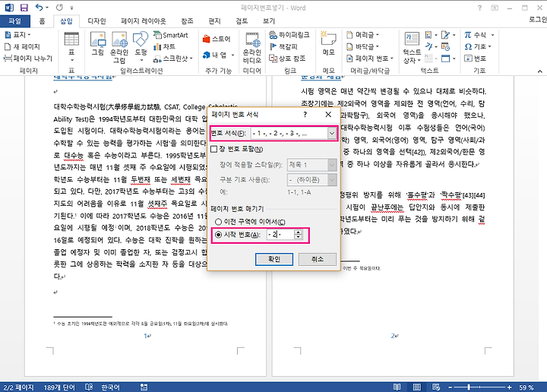Click zoom out minus button
This screenshot has width=547, height=392.
(x=450, y=387)
